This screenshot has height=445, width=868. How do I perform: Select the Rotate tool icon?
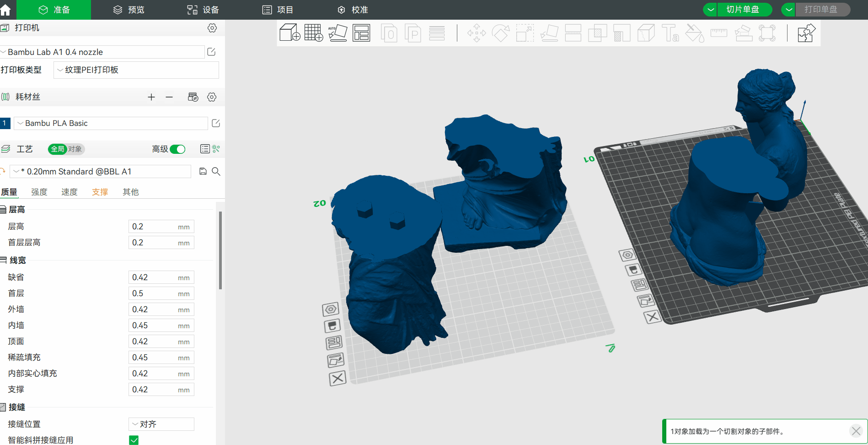click(x=501, y=33)
